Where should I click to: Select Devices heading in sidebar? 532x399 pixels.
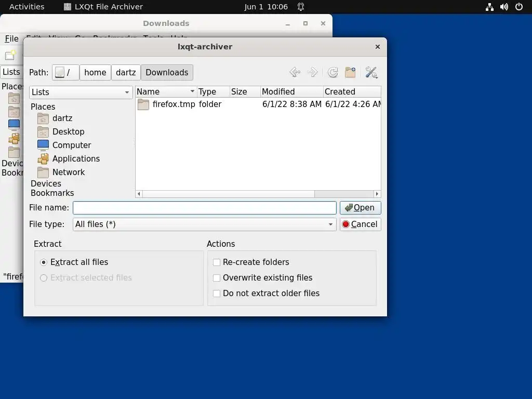coord(46,183)
